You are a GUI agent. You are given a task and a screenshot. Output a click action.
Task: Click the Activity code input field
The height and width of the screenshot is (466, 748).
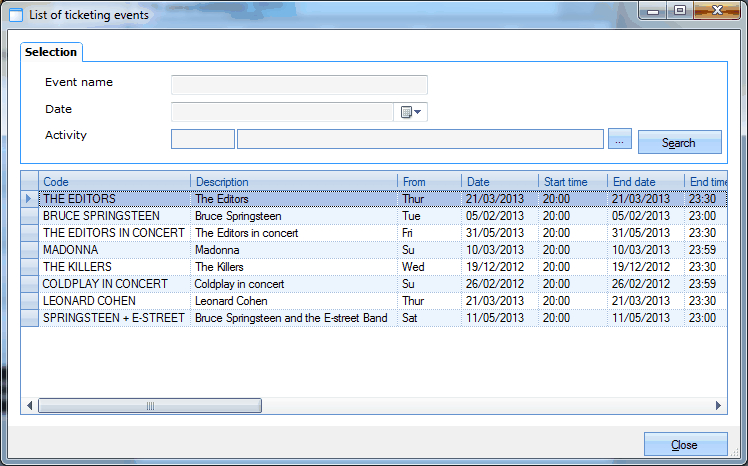coord(203,139)
